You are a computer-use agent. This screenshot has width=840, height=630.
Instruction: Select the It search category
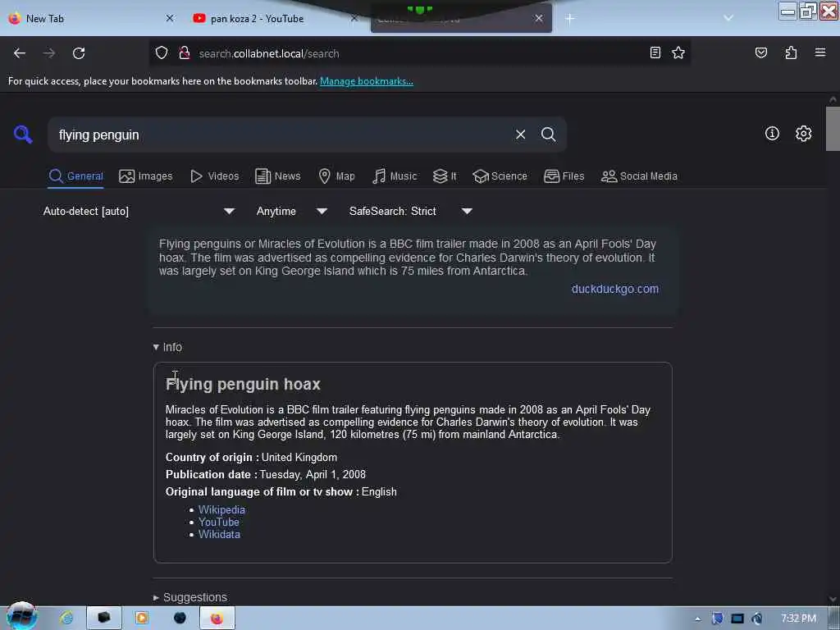click(445, 176)
